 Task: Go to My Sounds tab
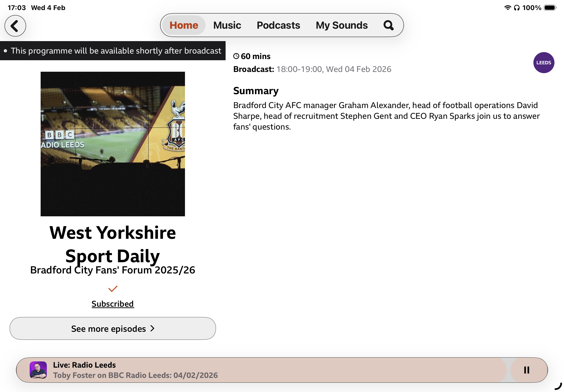342,25
